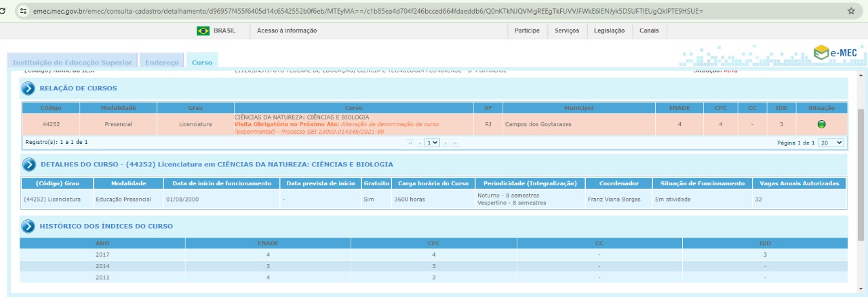
Task: Click the Histórico dos Índices arrow icon
Action: click(28, 226)
